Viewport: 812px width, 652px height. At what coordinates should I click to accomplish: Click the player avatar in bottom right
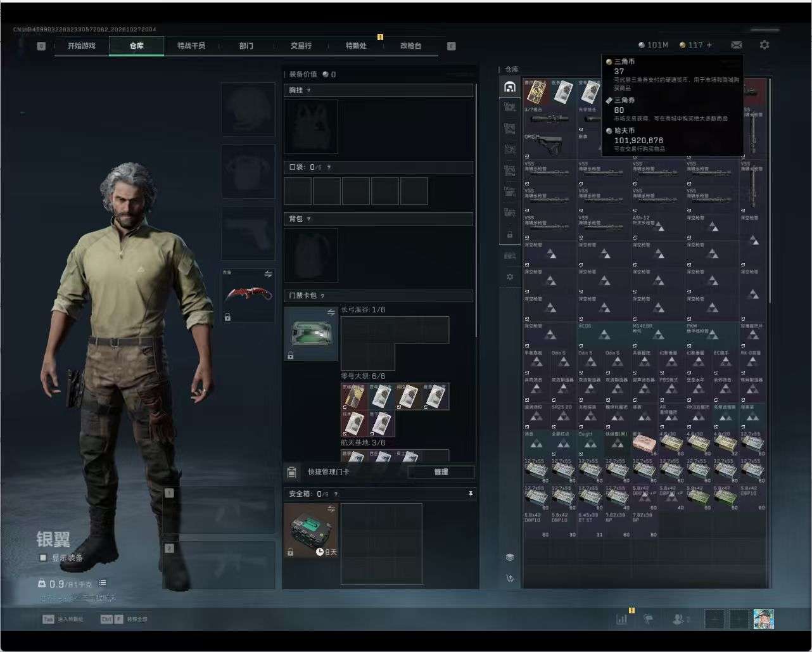pos(763,619)
